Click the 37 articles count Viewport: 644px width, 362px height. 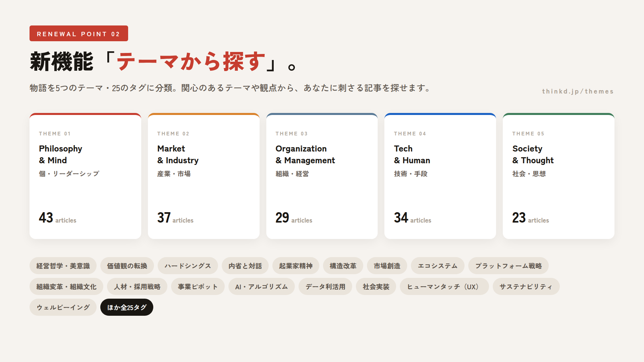click(175, 218)
